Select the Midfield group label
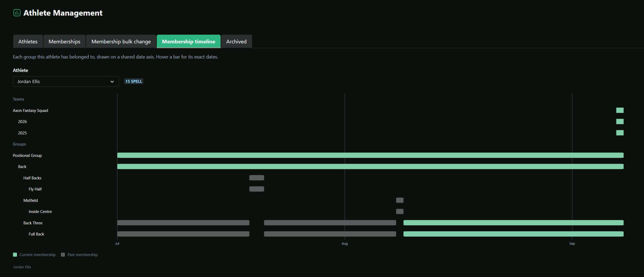This screenshot has height=277, width=644. pyautogui.click(x=31, y=201)
